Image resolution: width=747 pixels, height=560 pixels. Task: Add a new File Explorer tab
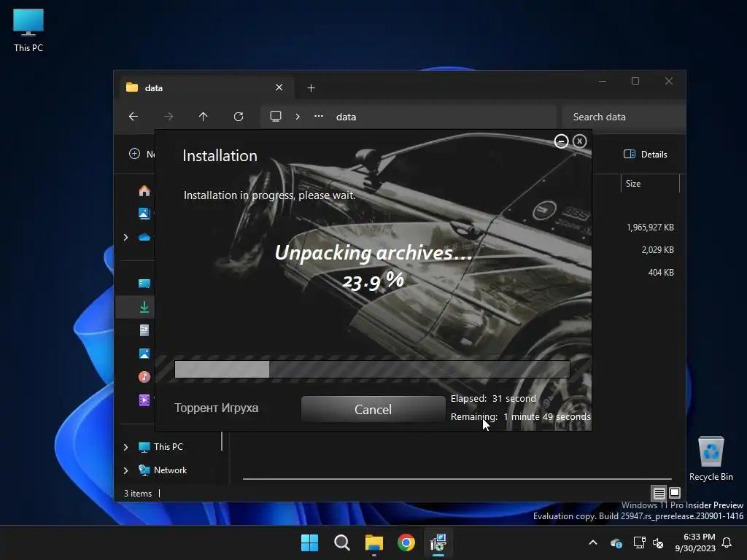pos(311,88)
